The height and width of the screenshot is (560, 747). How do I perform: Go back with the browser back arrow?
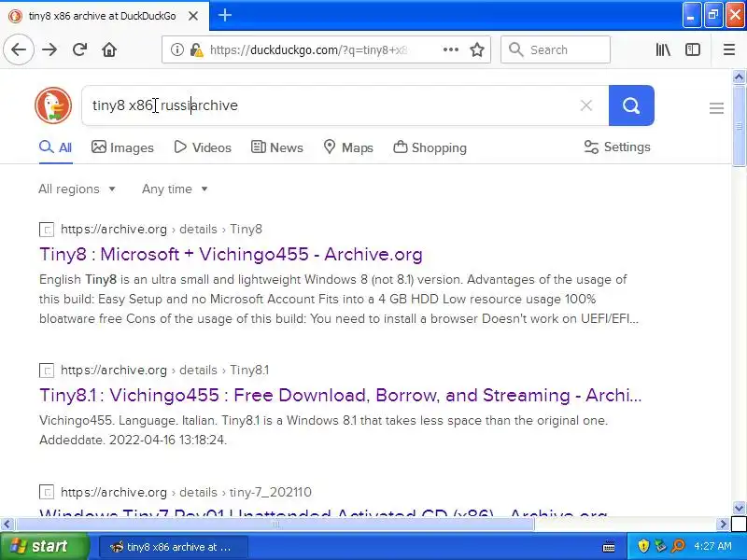click(x=19, y=49)
